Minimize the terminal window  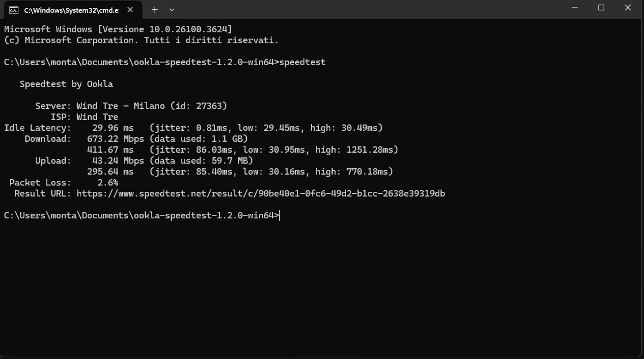click(x=575, y=8)
